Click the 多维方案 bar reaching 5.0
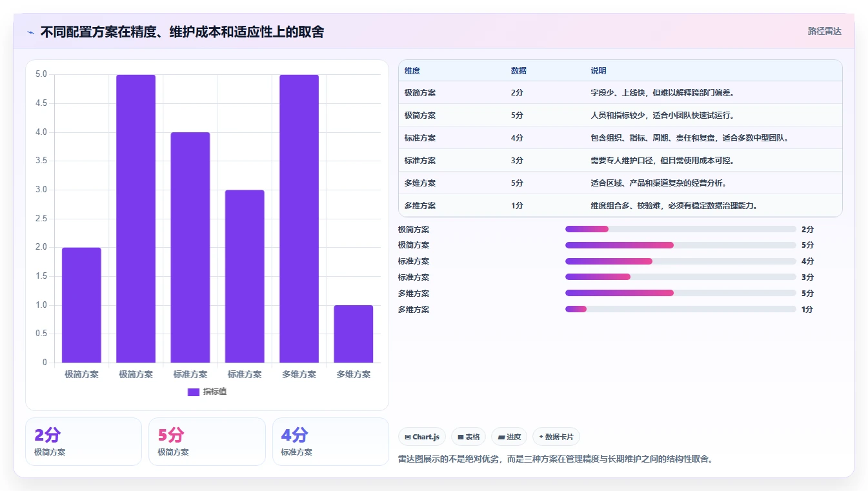 [x=299, y=219]
